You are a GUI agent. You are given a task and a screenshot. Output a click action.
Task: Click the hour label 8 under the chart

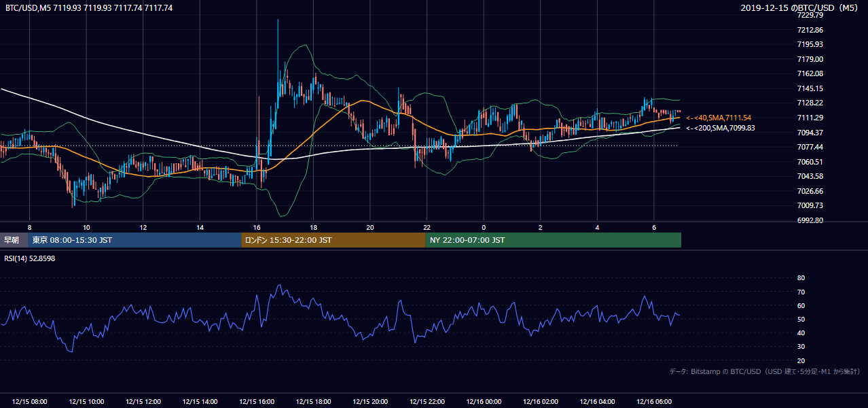click(x=29, y=227)
